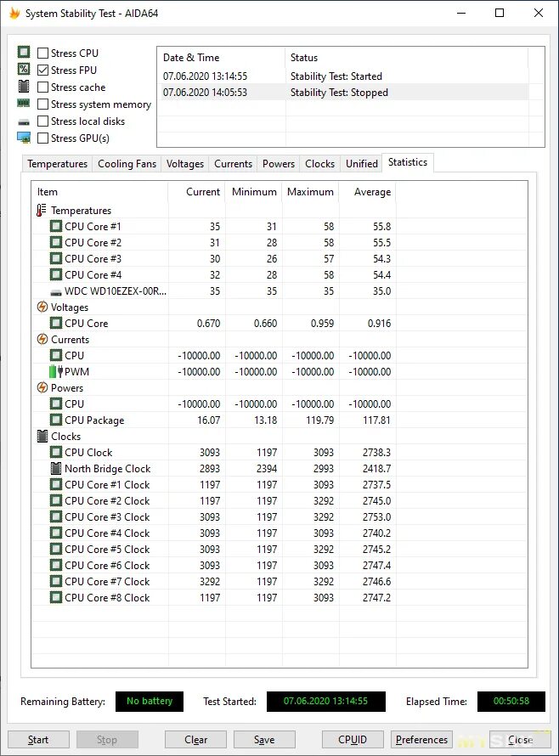This screenshot has width=559, height=756.
Task: Click the Elapsed Time value 00:50:58
Action: click(x=511, y=701)
